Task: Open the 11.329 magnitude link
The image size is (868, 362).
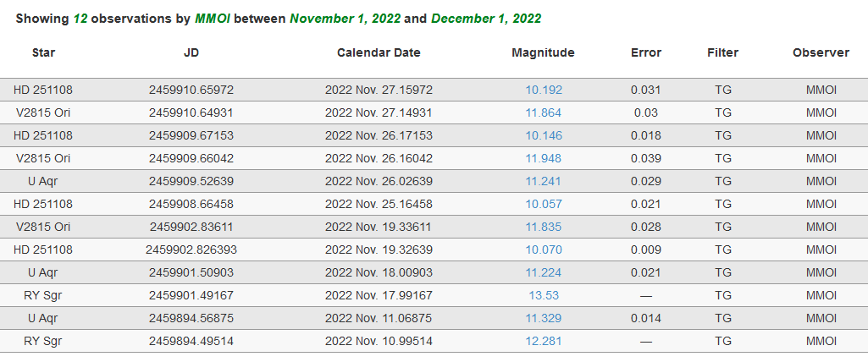Action: pyautogui.click(x=544, y=318)
